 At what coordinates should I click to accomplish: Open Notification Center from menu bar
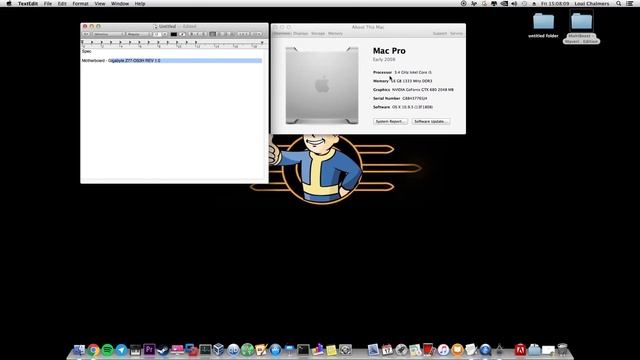tap(630, 3)
